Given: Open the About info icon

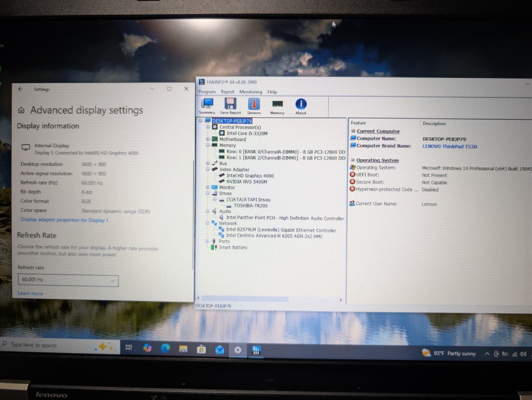Looking at the screenshot, I should pyautogui.click(x=301, y=107).
